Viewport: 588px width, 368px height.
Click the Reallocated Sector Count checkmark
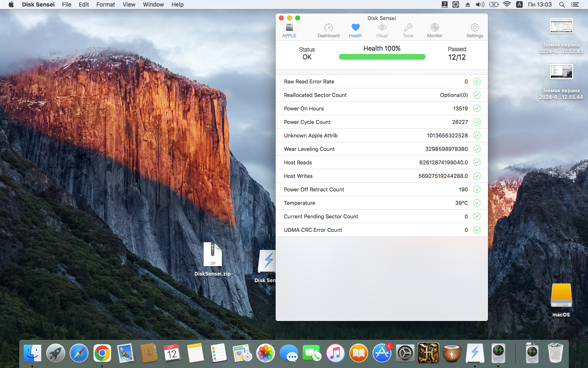coord(477,95)
